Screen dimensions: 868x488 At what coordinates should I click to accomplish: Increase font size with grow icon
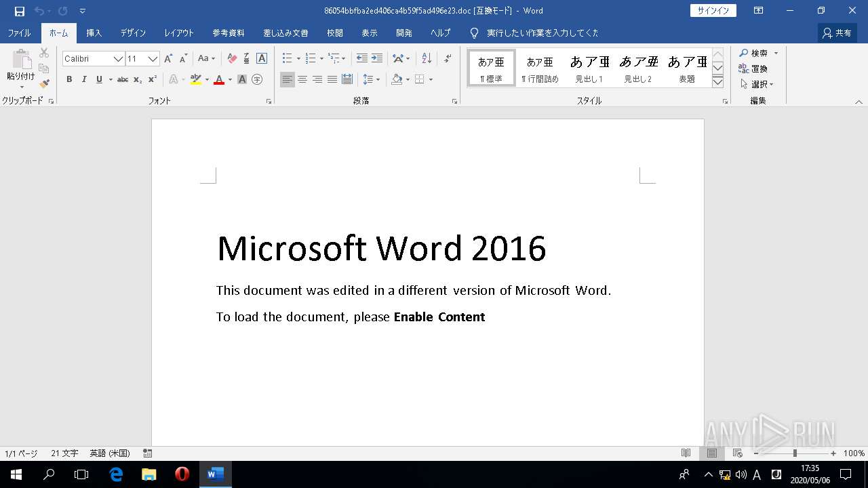pos(168,59)
